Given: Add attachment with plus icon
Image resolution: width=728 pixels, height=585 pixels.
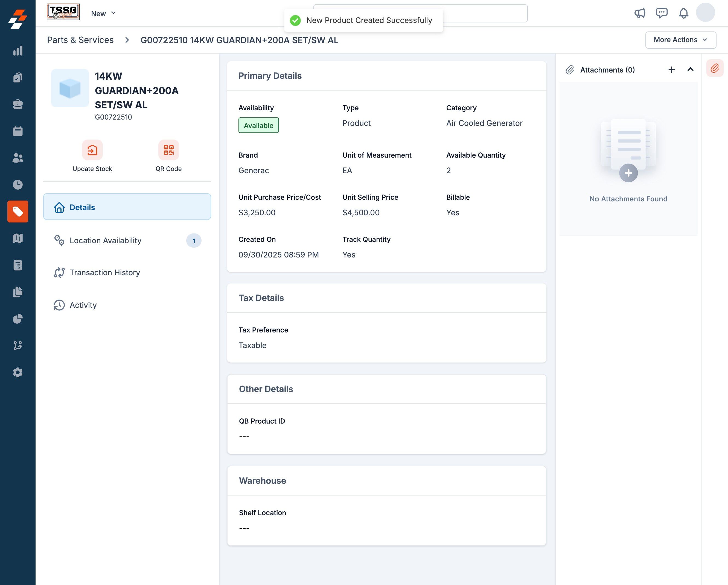Looking at the screenshot, I should (x=672, y=69).
